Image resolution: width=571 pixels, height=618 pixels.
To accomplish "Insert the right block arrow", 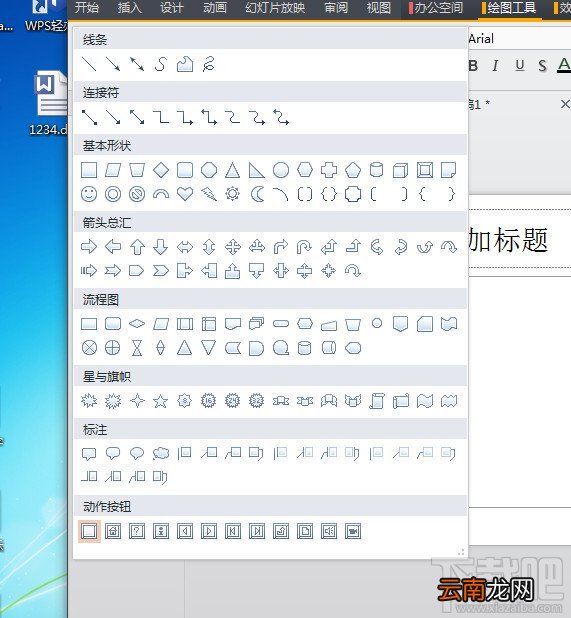I will tap(89, 247).
